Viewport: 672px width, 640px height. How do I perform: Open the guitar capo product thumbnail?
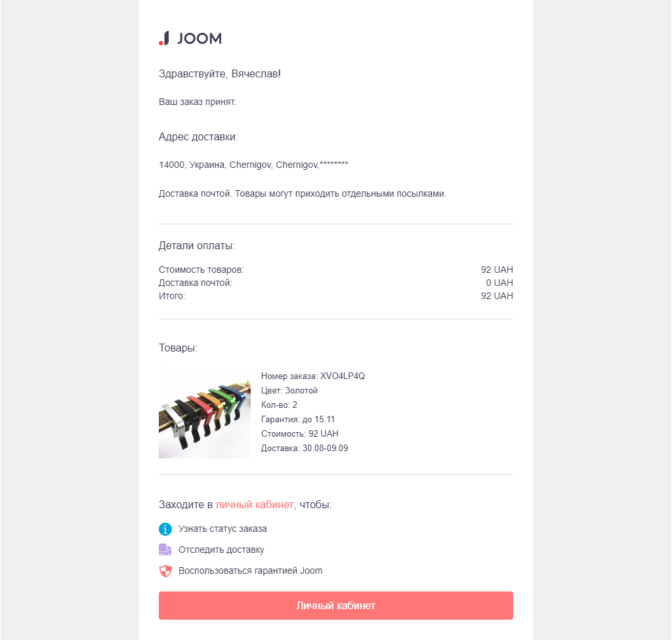pos(205,412)
